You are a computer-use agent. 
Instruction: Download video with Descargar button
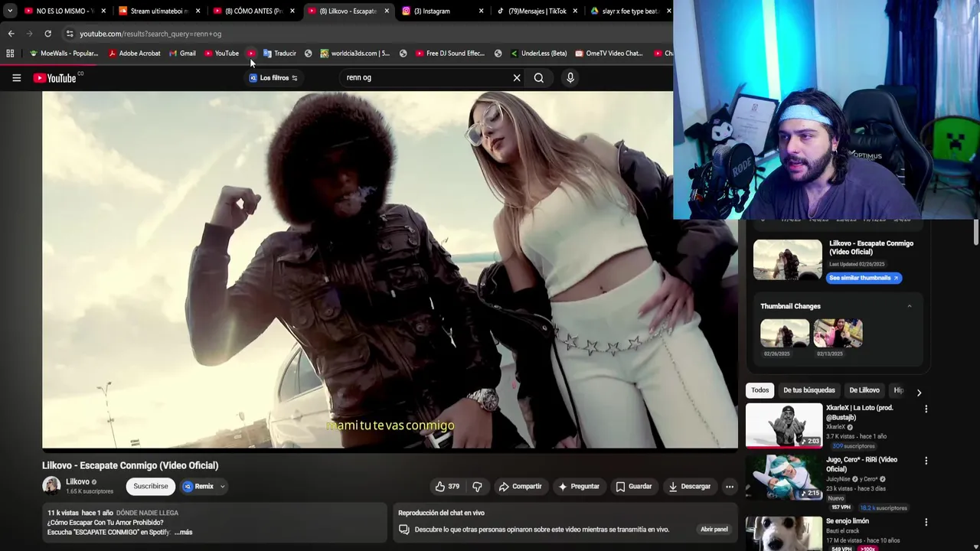[690, 486]
